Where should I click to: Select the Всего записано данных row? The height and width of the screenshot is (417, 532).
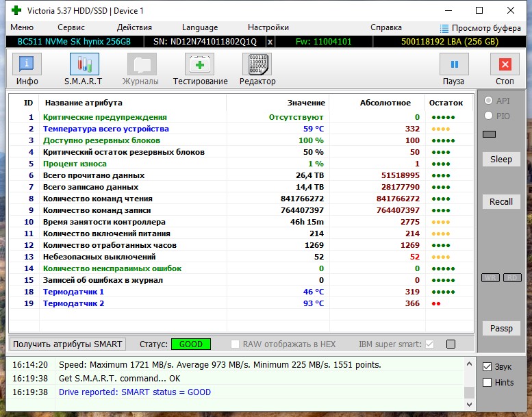point(242,187)
